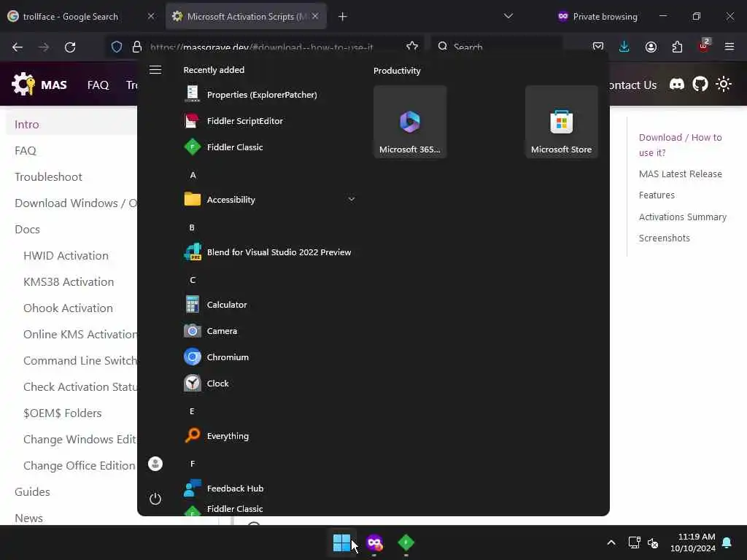Open Ohook Activation docs page
The width and height of the screenshot is (747, 560).
pos(68,308)
